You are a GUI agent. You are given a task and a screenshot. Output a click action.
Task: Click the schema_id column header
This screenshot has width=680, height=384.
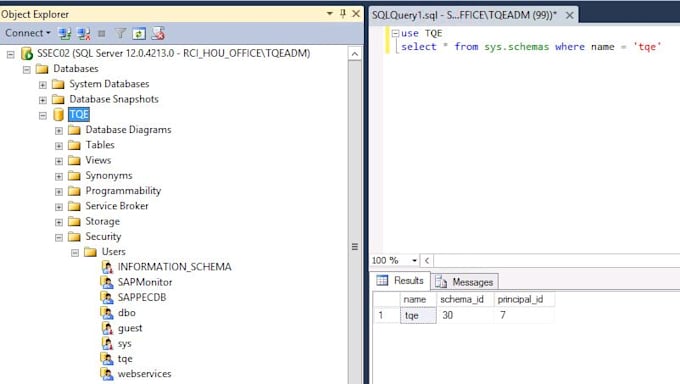click(x=465, y=299)
